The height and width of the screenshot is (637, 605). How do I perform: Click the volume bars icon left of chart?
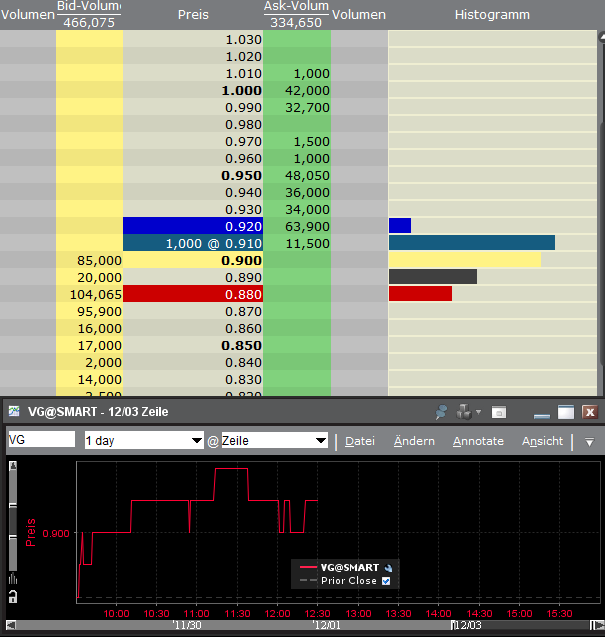pos(13,577)
